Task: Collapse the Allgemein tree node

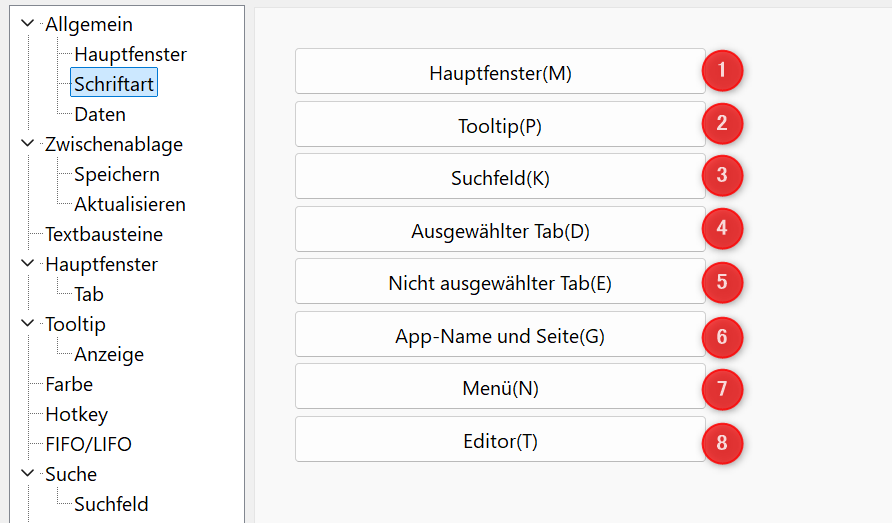Action: tap(27, 23)
